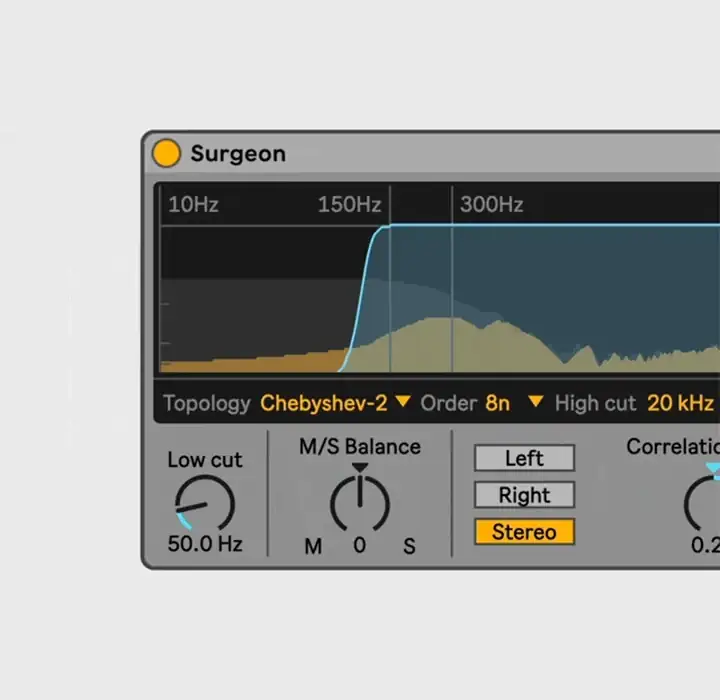Adjust the Correlation knob
The image size is (720, 700).
[x=703, y=504]
